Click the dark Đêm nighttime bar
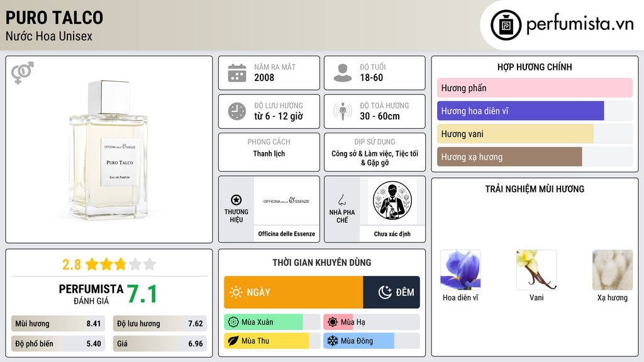 pos(391,292)
